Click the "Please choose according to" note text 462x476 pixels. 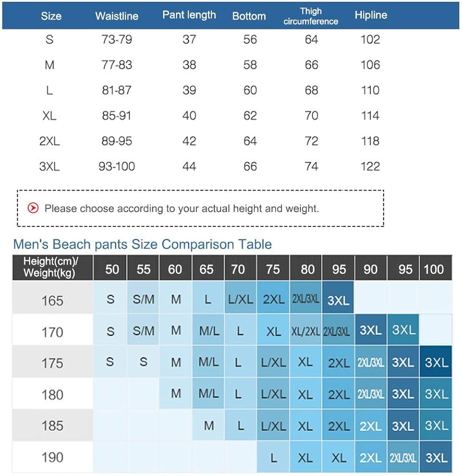coord(182,208)
